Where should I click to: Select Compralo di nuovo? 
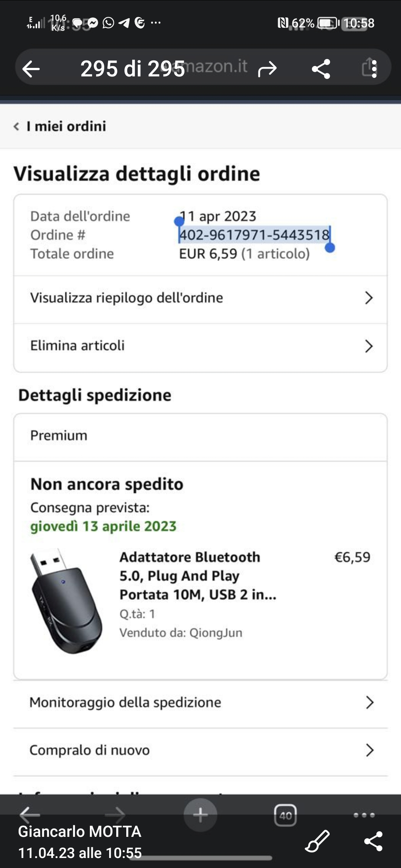(200, 750)
